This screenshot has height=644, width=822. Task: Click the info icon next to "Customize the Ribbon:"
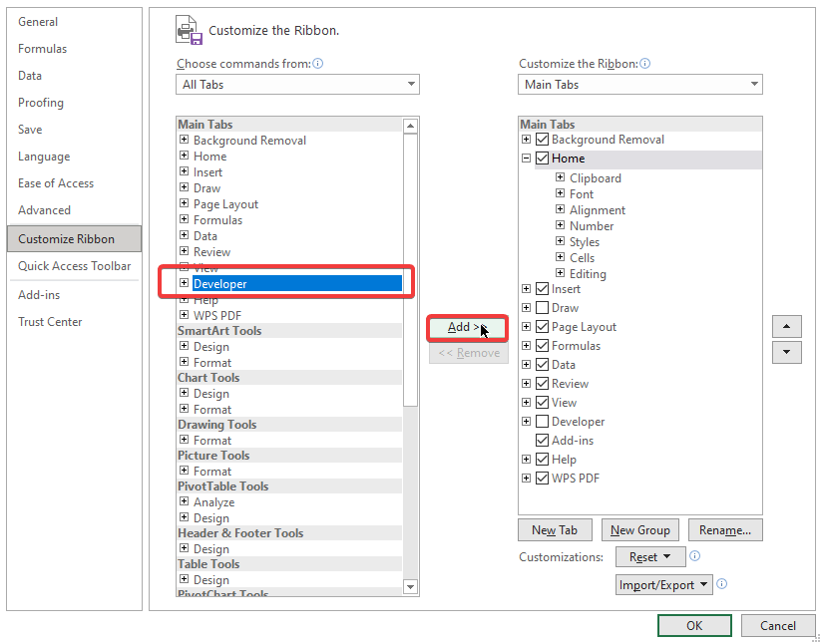[x=644, y=63]
